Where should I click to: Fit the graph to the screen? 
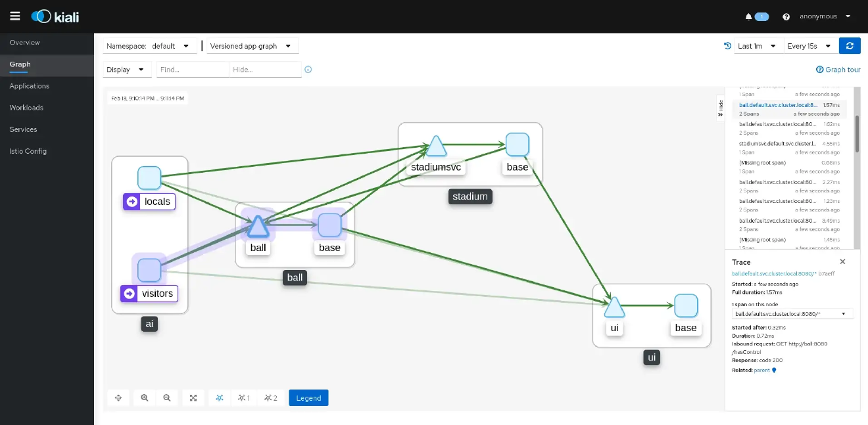tap(193, 397)
